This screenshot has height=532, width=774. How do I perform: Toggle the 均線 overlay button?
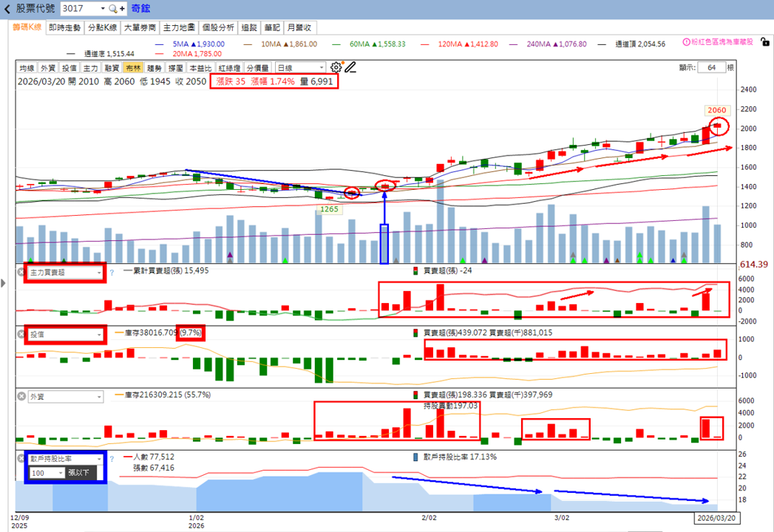(x=27, y=68)
